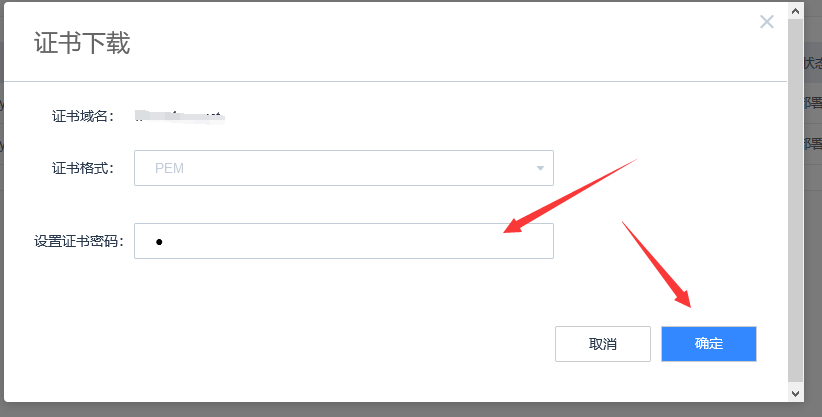The image size is (822, 417).
Task: Click the scrollbar up arrow
Action: (x=795, y=10)
